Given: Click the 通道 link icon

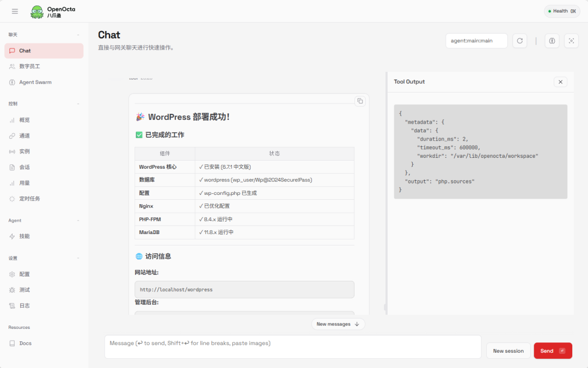Looking at the screenshot, I should click(12, 136).
